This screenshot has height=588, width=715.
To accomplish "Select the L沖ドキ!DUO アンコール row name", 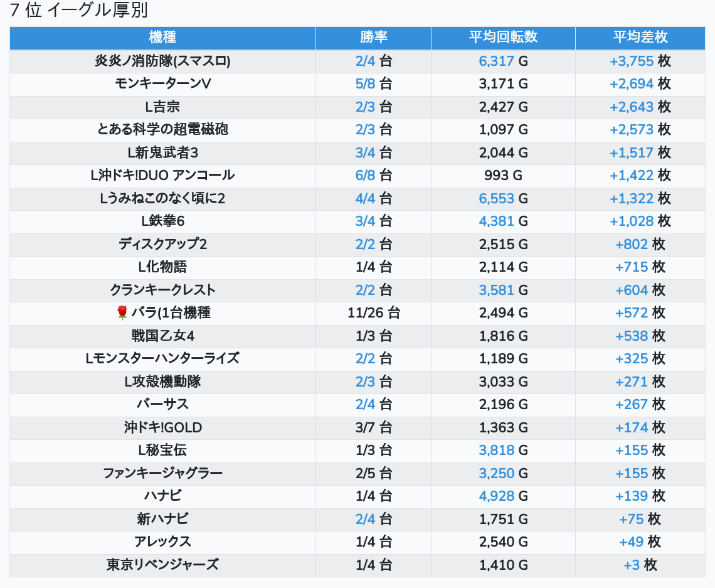I will [x=162, y=175].
